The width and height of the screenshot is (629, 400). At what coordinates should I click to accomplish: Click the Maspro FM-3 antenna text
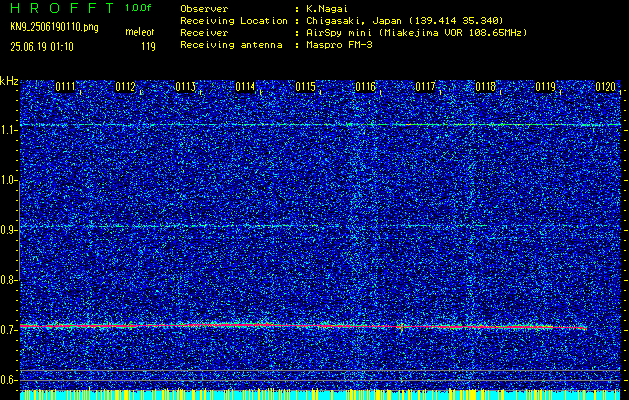pos(339,45)
